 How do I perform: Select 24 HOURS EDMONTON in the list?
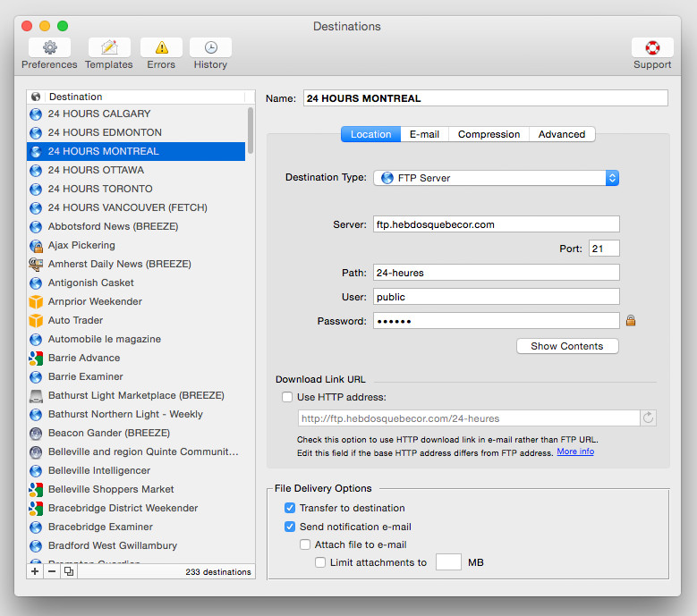(x=136, y=132)
